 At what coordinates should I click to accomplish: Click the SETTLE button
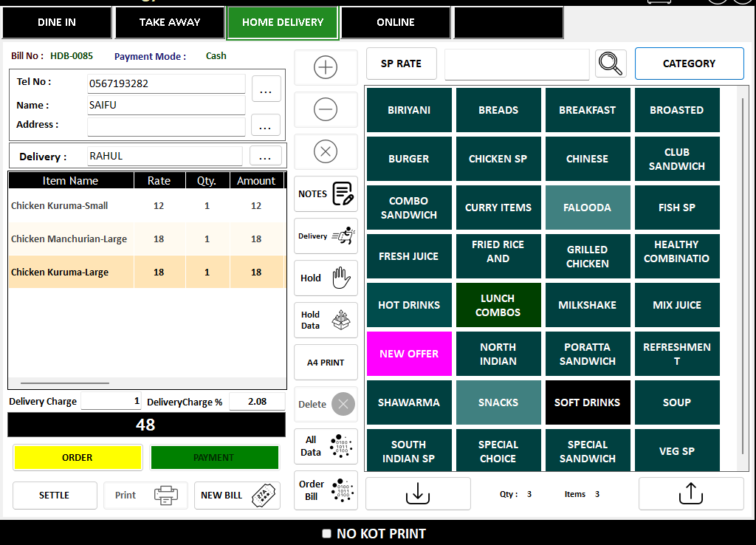point(55,496)
